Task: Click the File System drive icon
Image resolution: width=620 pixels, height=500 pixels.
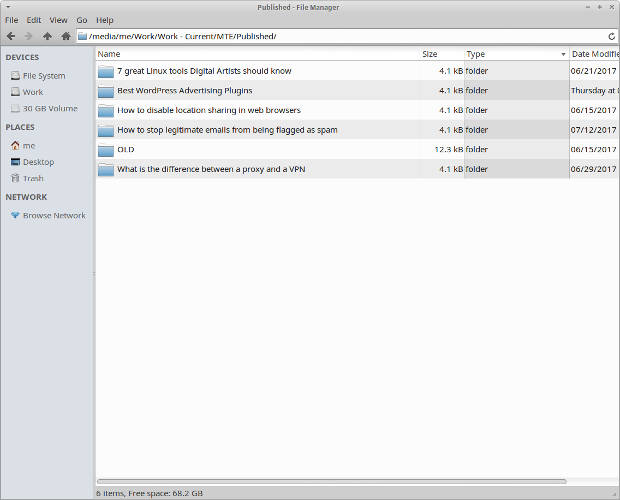Action: click(15, 75)
